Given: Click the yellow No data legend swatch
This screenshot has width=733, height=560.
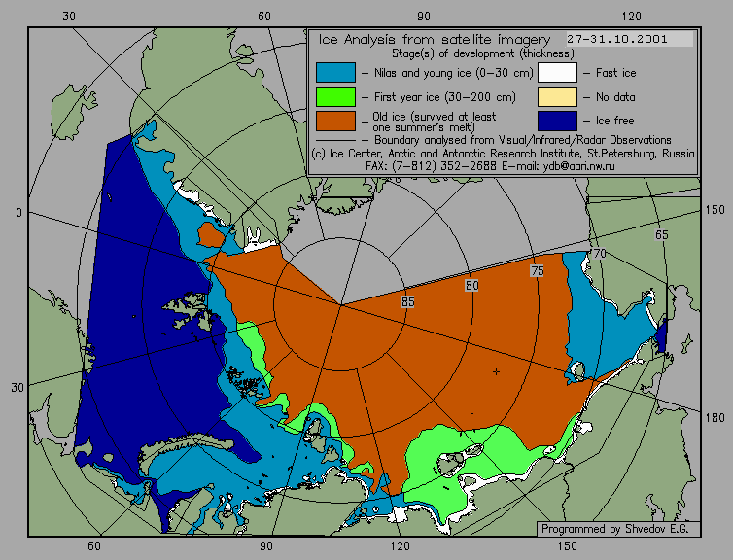Looking at the screenshot, I should pyautogui.click(x=557, y=97).
